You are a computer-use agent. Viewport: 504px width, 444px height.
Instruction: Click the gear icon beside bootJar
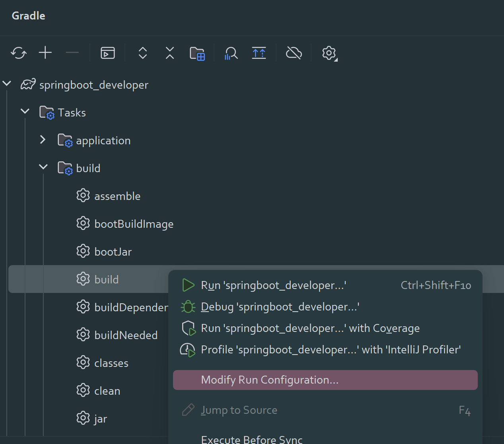[x=83, y=251]
